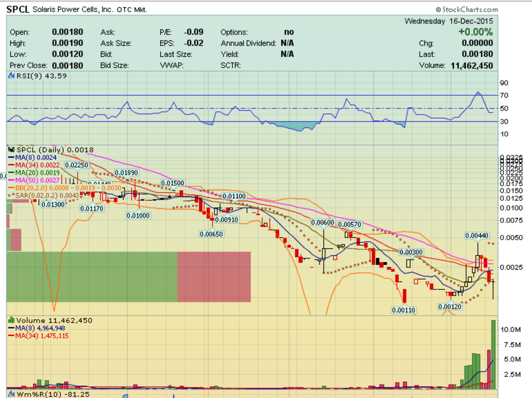This screenshot has height=398, width=532.
Task: Click the MA(20) 0.0019 legend entry
Action: (34, 172)
